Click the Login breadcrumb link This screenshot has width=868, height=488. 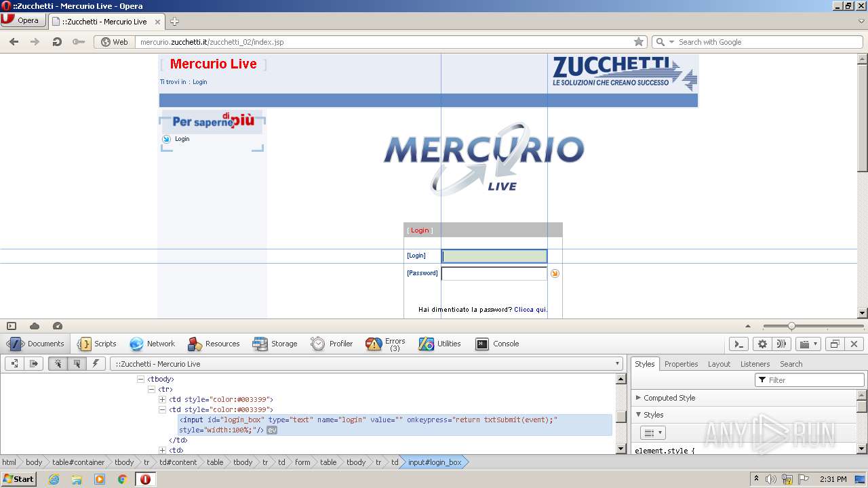point(200,82)
